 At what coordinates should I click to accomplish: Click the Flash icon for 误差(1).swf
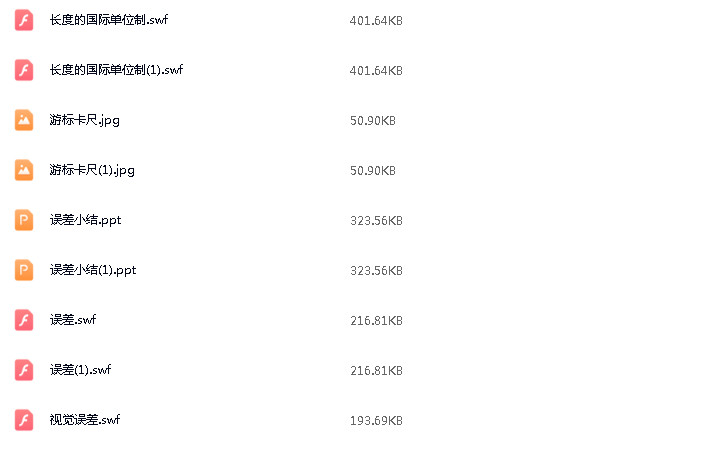tap(24, 370)
